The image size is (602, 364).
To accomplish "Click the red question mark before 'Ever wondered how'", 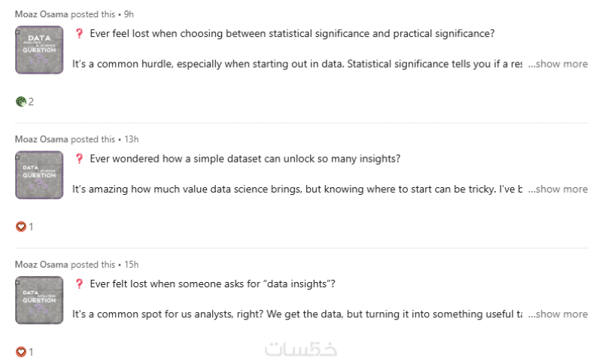I will (79, 159).
